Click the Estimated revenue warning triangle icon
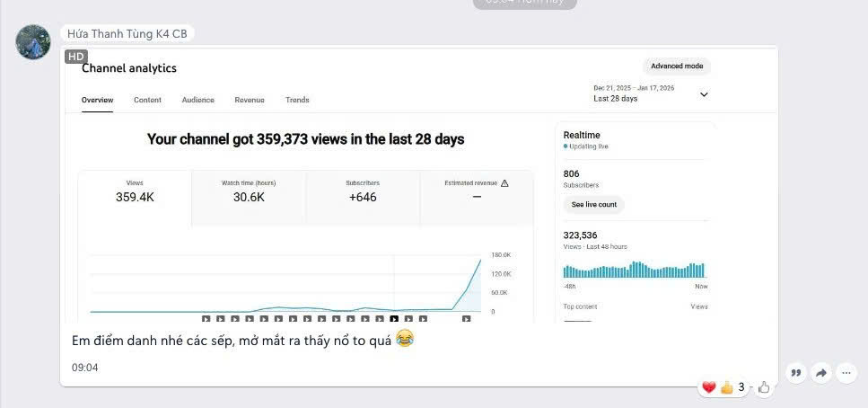Screen dimensions: 868x408 tap(504, 183)
